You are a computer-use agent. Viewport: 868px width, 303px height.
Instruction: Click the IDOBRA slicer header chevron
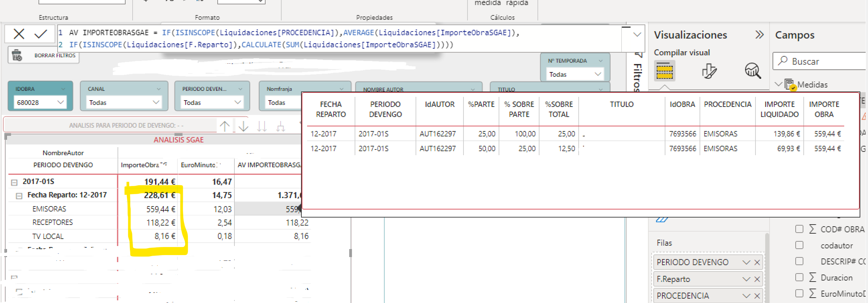pos(63,89)
